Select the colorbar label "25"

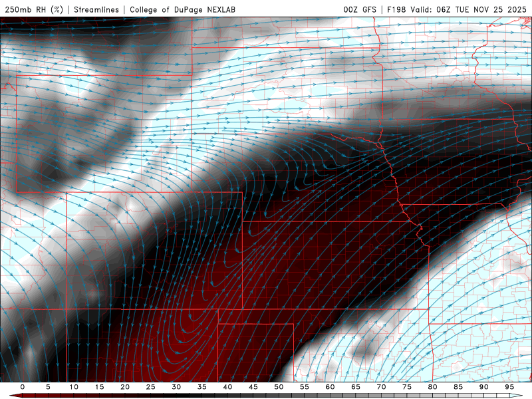[x=151, y=387]
